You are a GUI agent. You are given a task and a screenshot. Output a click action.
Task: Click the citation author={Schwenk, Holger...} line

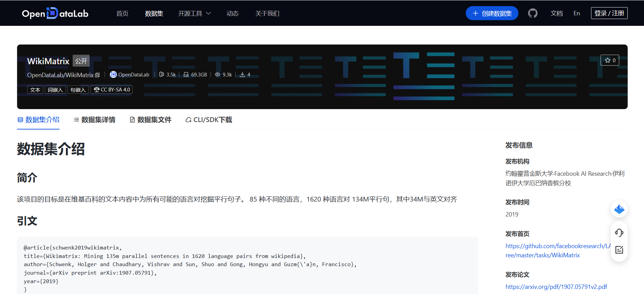[x=190, y=264]
